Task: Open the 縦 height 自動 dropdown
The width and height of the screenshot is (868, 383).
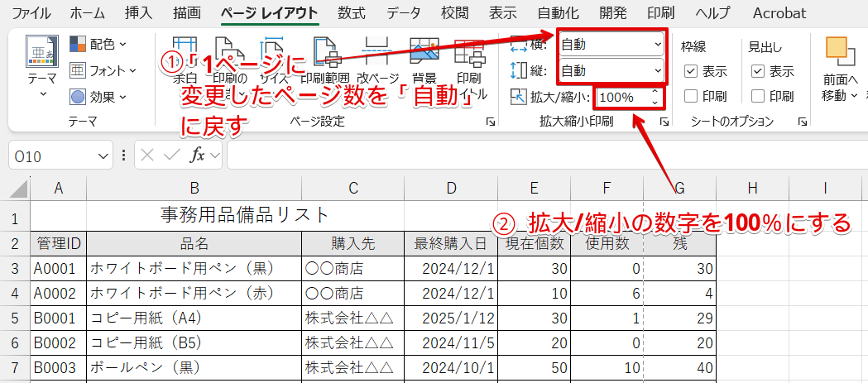Action: 611,70
